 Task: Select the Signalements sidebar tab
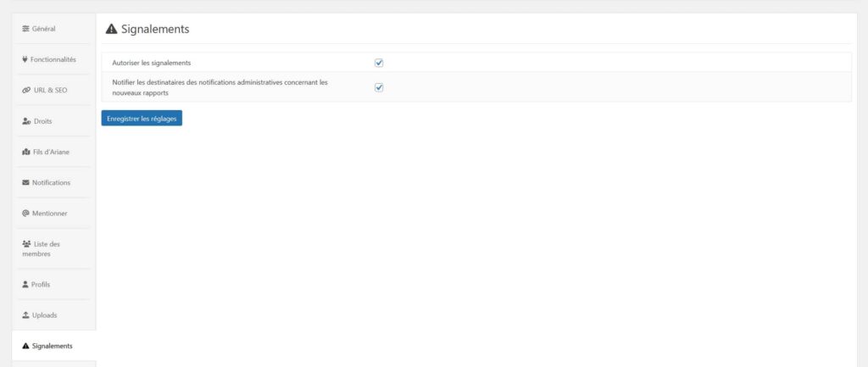pos(53,346)
